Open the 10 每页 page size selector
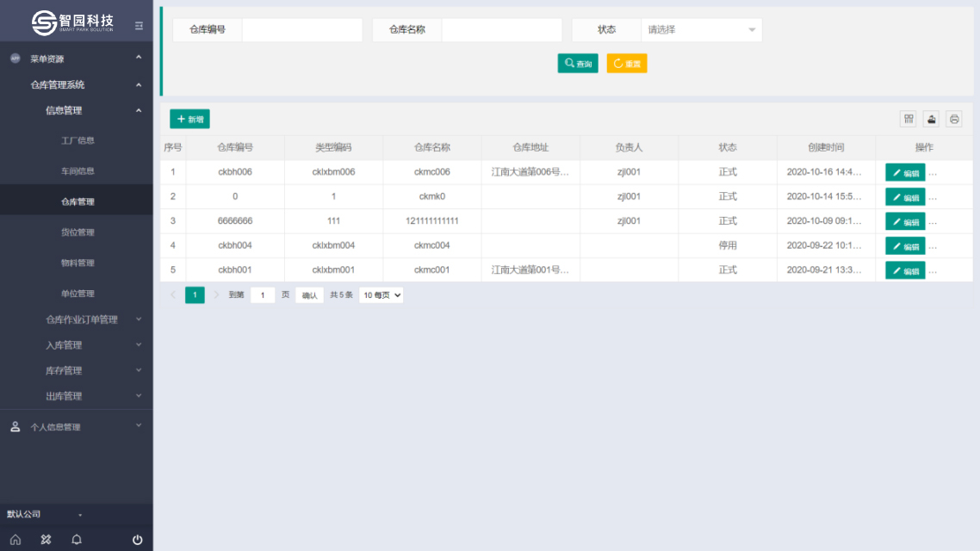Image resolution: width=980 pixels, height=551 pixels. pos(381,295)
